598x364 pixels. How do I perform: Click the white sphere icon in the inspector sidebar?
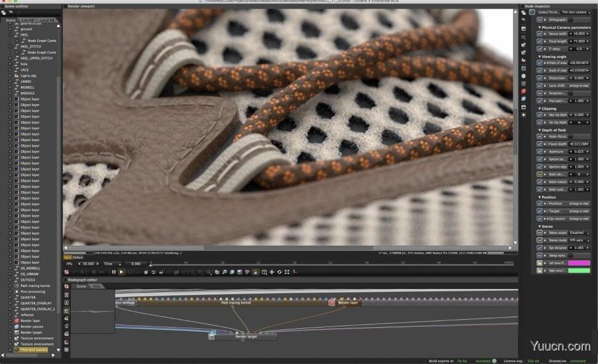point(523,76)
